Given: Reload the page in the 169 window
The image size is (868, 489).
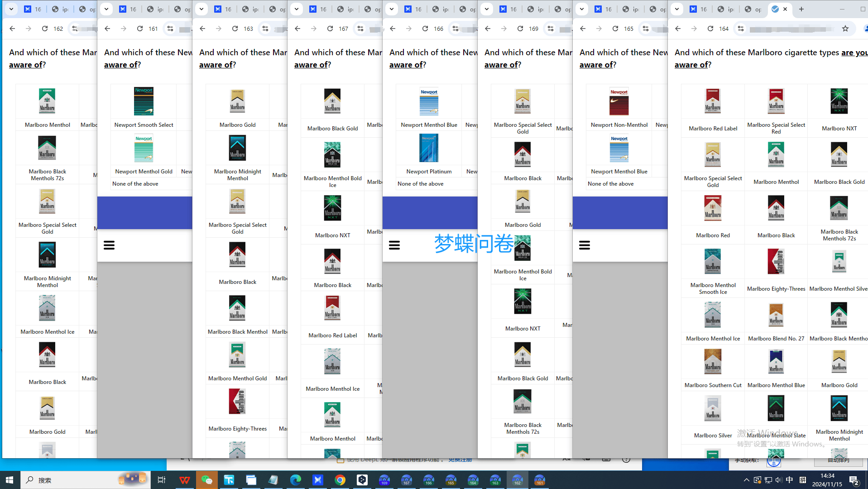Looking at the screenshot, I should click(520, 29).
